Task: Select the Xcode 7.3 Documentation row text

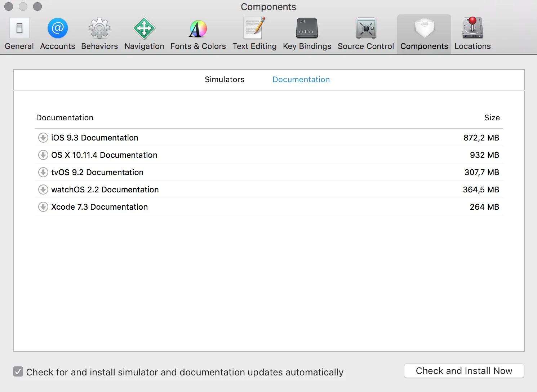Action: pos(99,207)
